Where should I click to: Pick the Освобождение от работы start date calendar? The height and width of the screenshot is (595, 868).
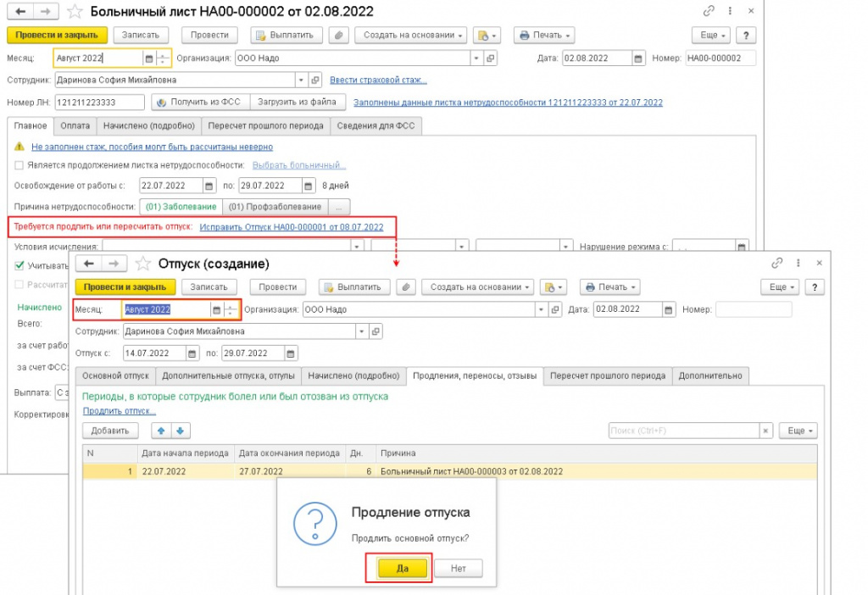click(x=209, y=186)
